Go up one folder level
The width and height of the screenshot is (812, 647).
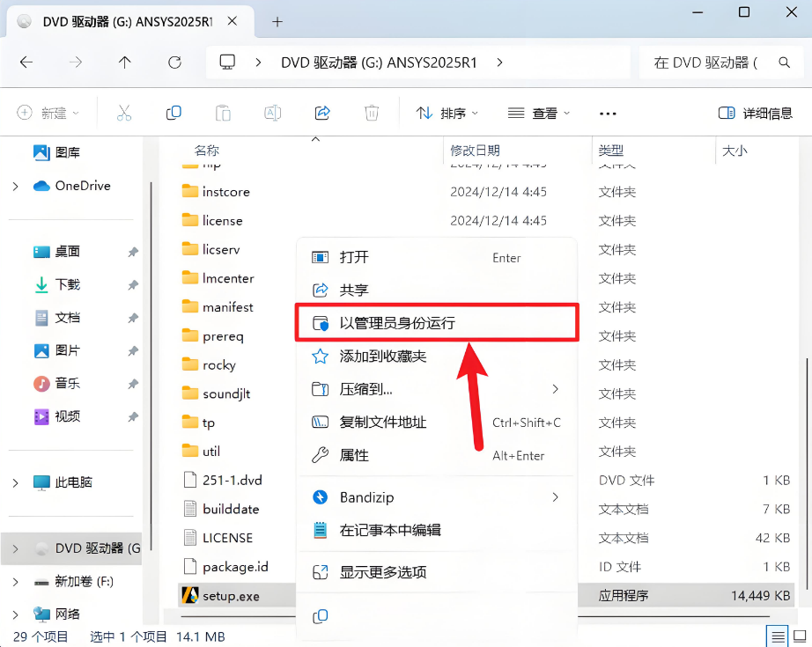point(124,62)
